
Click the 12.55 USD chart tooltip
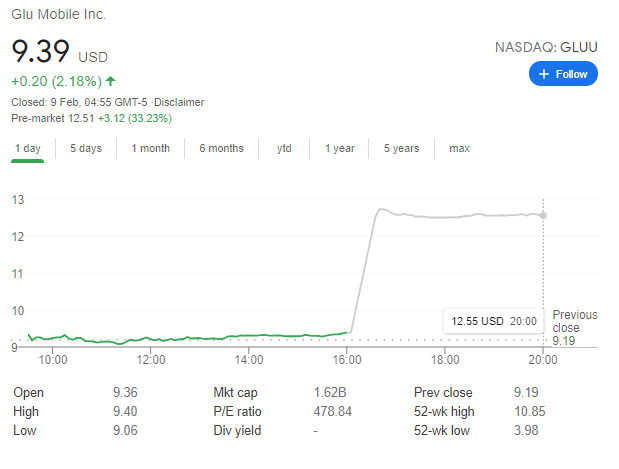(x=494, y=321)
